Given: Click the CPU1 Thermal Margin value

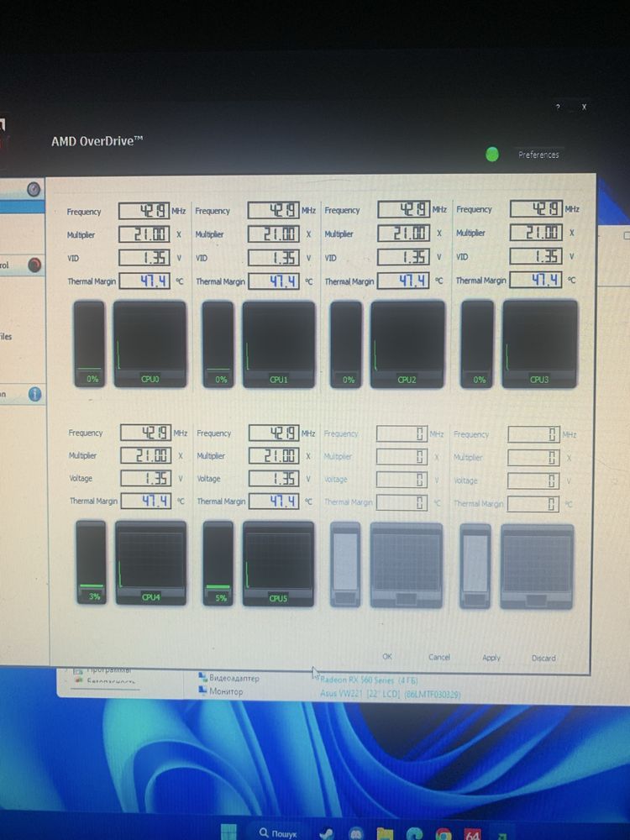Looking at the screenshot, I should point(273,281).
